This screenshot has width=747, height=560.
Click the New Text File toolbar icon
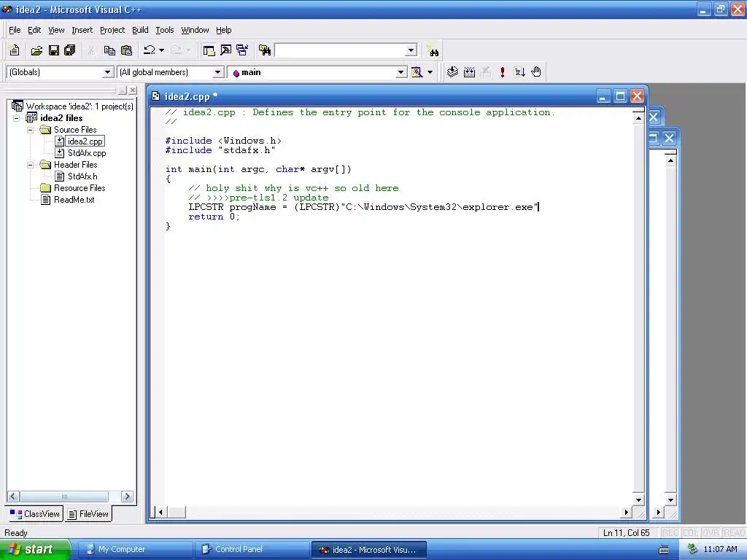pyautogui.click(x=15, y=50)
